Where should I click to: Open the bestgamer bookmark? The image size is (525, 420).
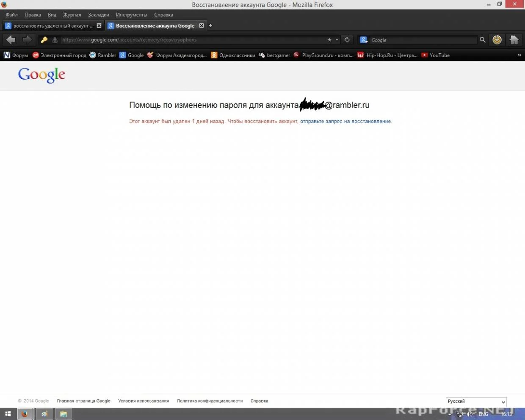click(274, 55)
